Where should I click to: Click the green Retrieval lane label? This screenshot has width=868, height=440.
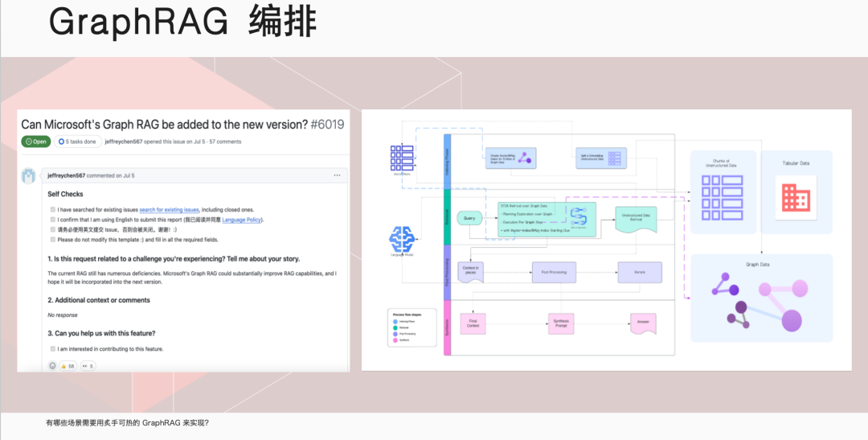(448, 216)
